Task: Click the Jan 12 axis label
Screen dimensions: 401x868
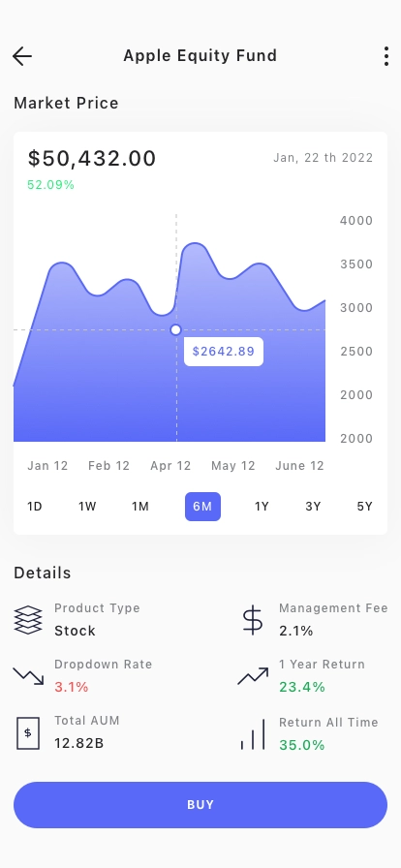Action: coord(47,466)
